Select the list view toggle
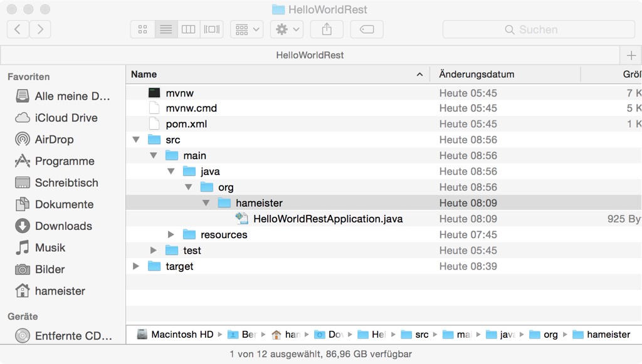The image size is (642, 364). [x=166, y=29]
